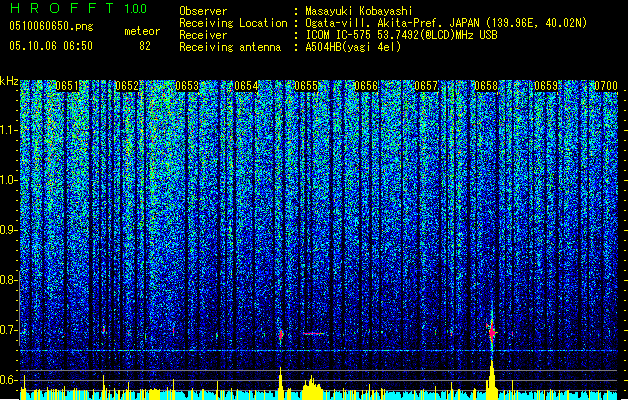Viewport: 629px width, 400px height.
Task: Click the 0.7 kHz axis tick label
Action: (8, 330)
